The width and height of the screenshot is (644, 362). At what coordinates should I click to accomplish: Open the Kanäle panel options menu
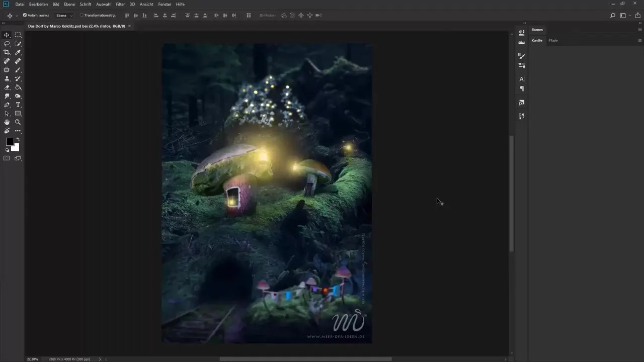(x=640, y=40)
